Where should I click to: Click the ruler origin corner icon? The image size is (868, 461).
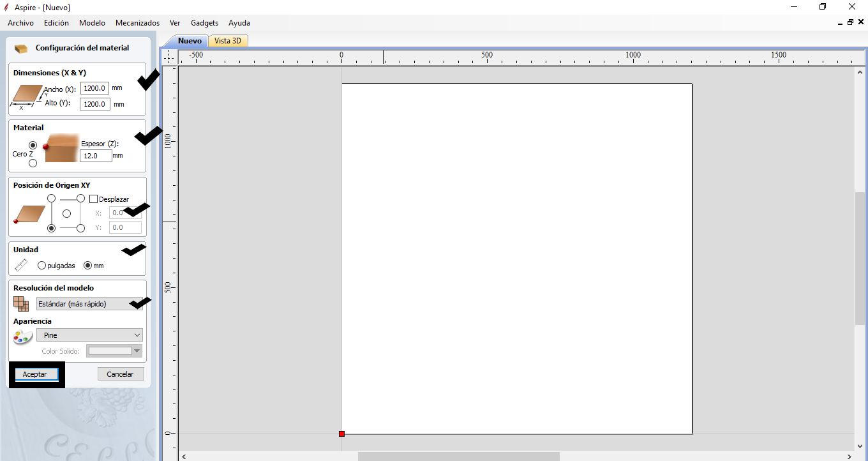point(169,57)
